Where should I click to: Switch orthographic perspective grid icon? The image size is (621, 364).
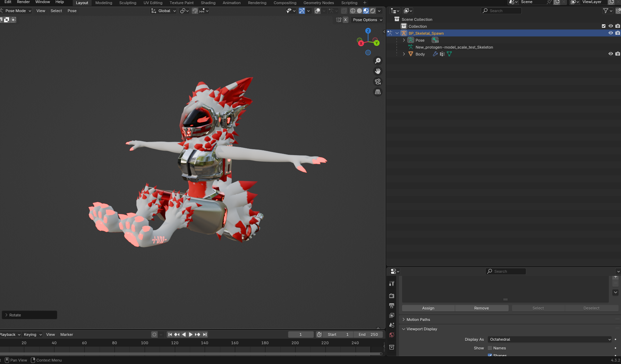(x=378, y=92)
